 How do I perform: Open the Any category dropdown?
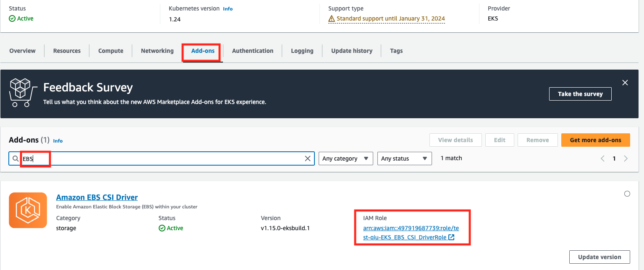click(346, 158)
